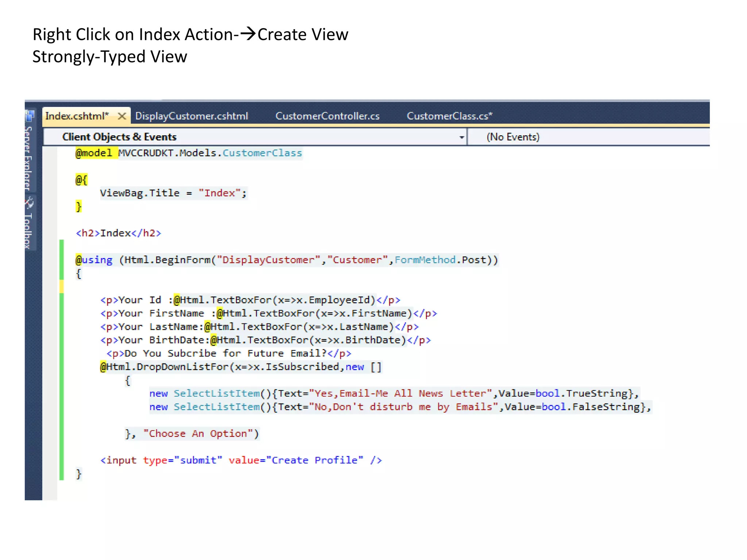The height and width of the screenshot is (560, 747).
Task: Click the Server Explorer vertical label
Action: pyautogui.click(x=28, y=159)
